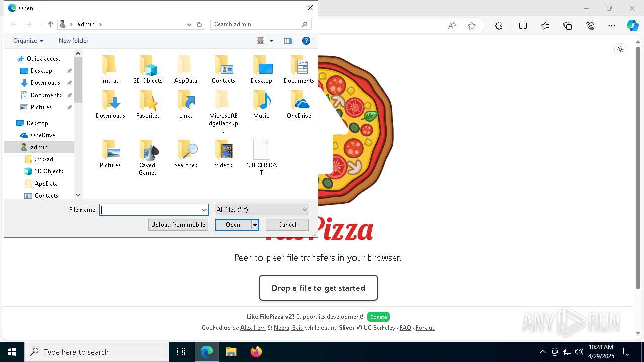
Task: Open the Fork us link
Action: tap(425, 328)
